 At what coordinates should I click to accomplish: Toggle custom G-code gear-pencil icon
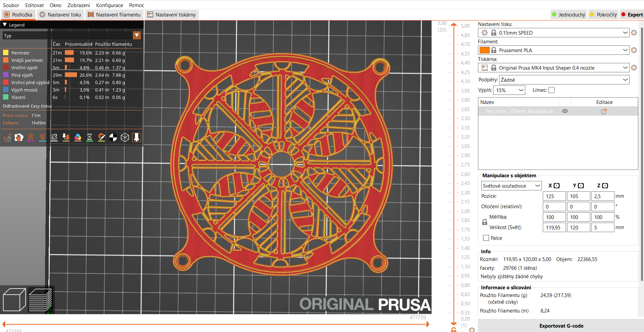[101, 137]
